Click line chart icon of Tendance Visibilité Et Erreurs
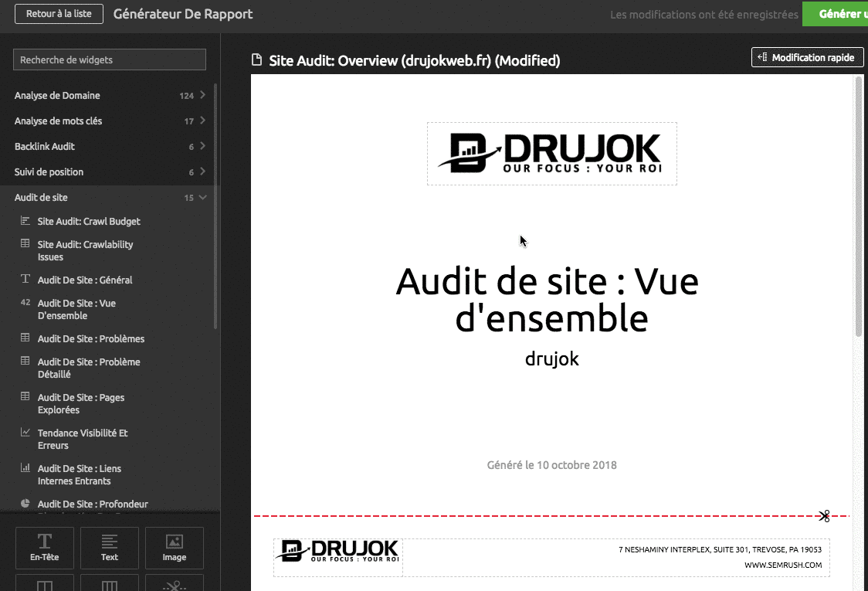This screenshot has height=591, width=868. click(x=25, y=432)
